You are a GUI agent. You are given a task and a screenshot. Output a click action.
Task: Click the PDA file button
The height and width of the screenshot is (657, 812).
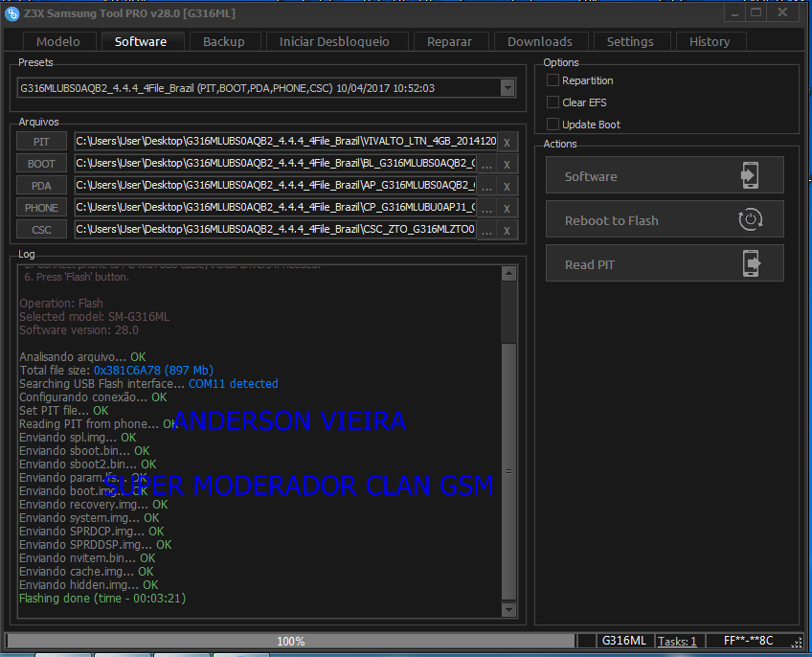tap(41, 186)
